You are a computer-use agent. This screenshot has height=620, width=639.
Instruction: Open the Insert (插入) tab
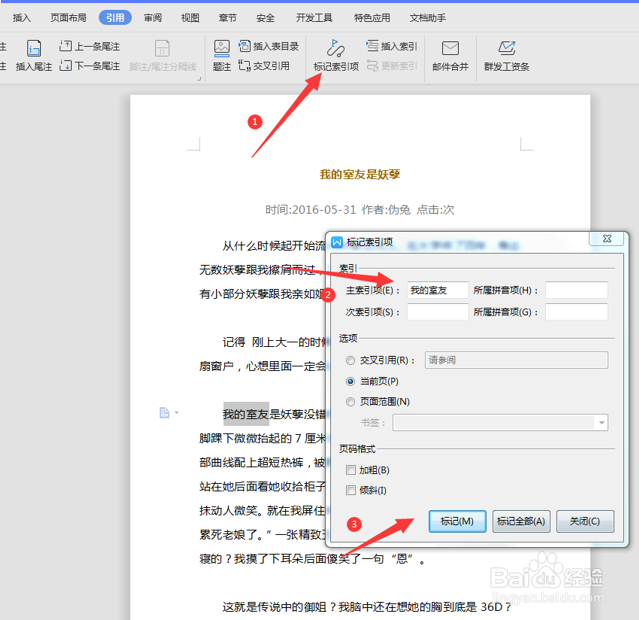tap(22, 18)
